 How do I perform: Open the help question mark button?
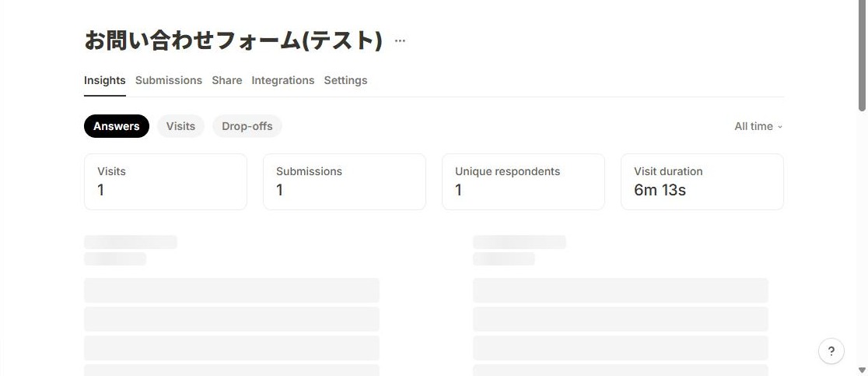click(831, 351)
